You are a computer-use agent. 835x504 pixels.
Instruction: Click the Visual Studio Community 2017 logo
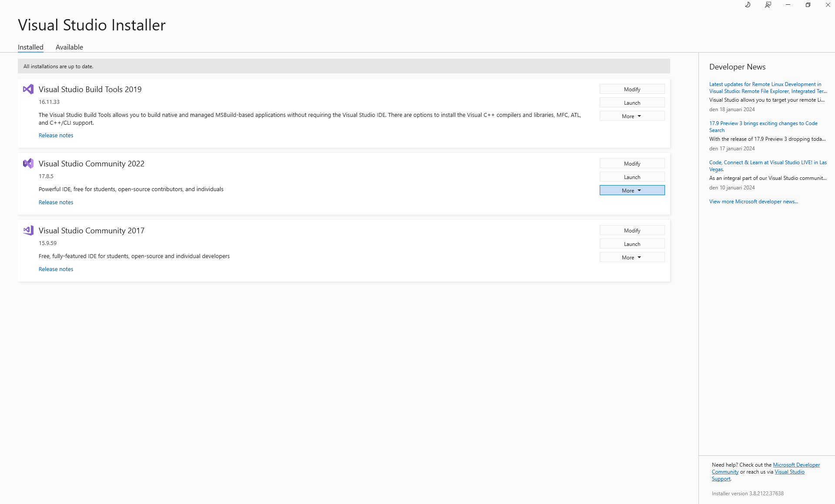click(x=28, y=230)
